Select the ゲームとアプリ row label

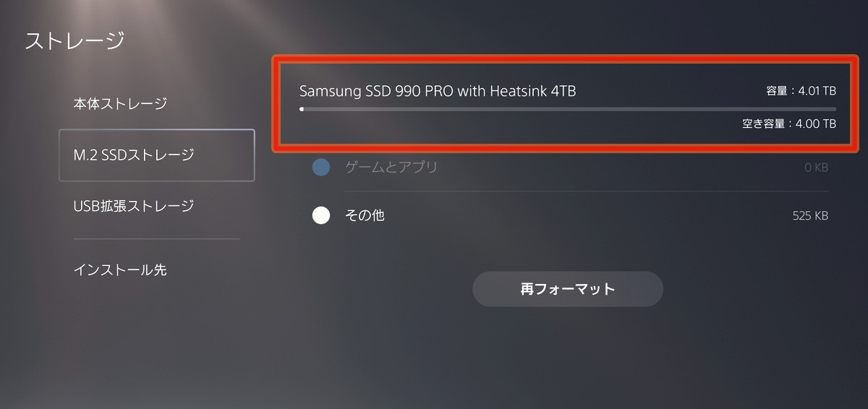click(x=391, y=168)
